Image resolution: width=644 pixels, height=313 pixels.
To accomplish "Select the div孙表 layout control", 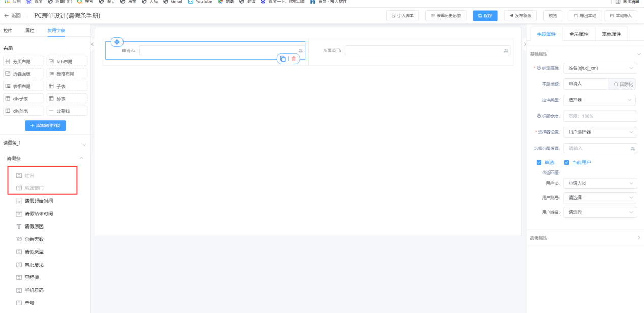I will coord(24,111).
